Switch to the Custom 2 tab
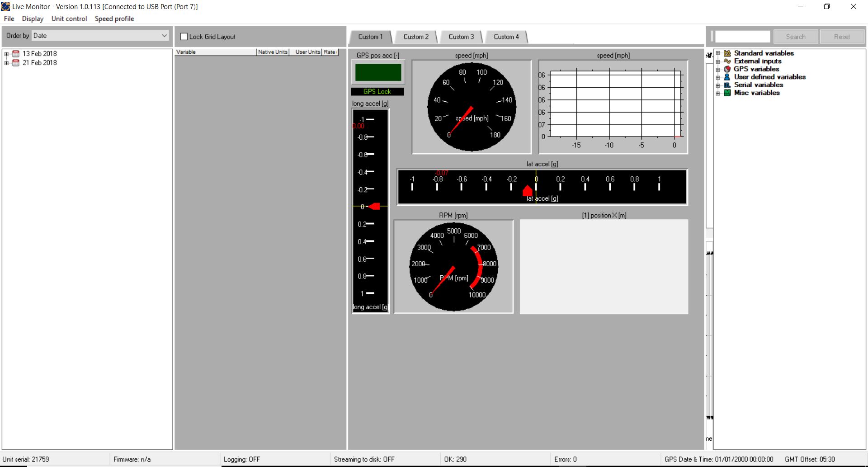Screen dimensions: 868x467 pos(416,37)
